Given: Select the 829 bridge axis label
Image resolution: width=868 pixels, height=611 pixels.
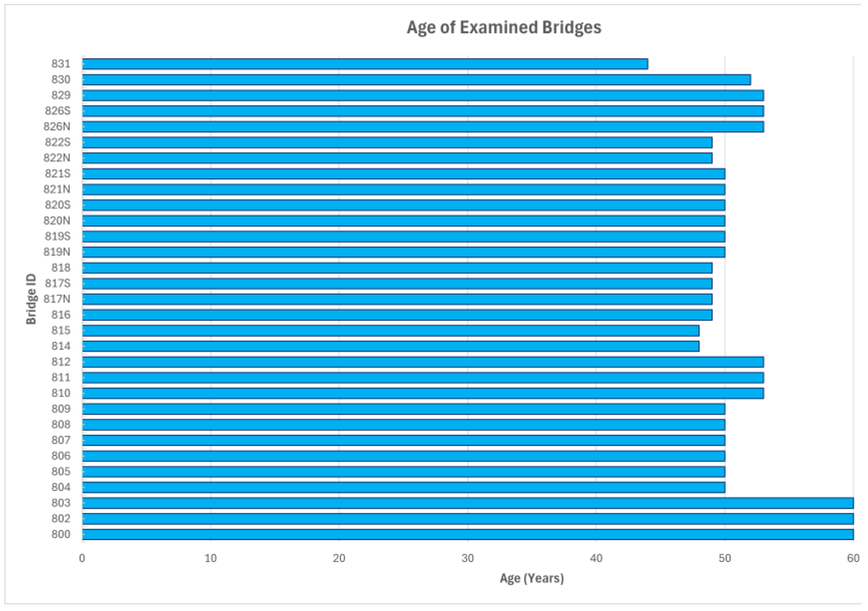Looking at the screenshot, I should click(61, 95).
